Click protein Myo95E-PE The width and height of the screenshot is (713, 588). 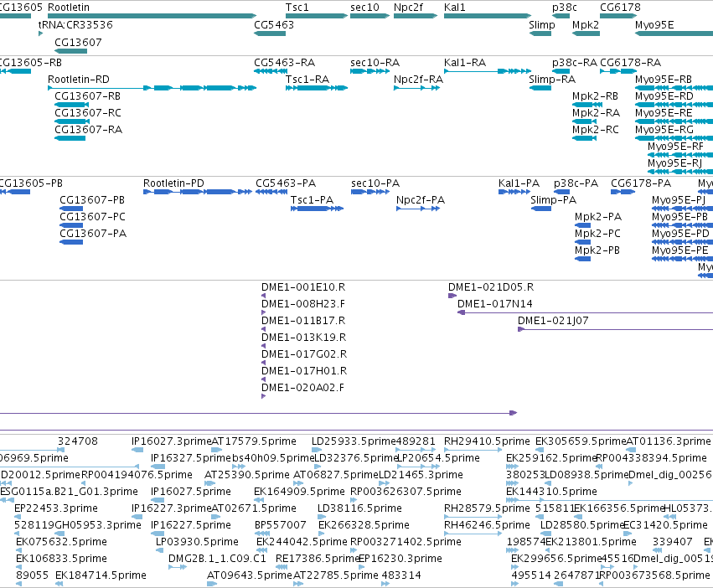point(679,250)
